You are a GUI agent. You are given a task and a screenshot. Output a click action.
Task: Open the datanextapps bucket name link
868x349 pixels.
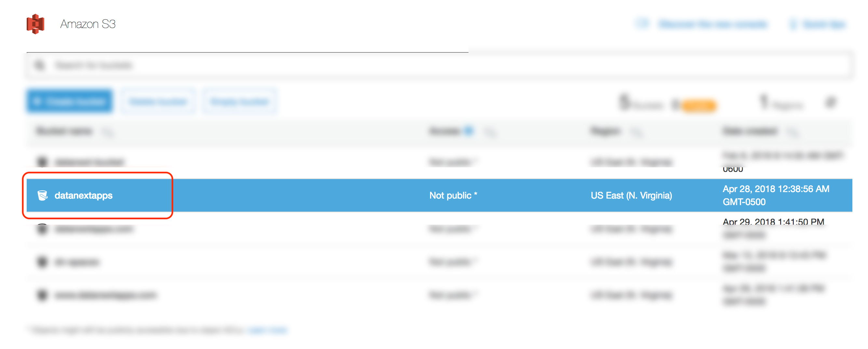[84, 196]
